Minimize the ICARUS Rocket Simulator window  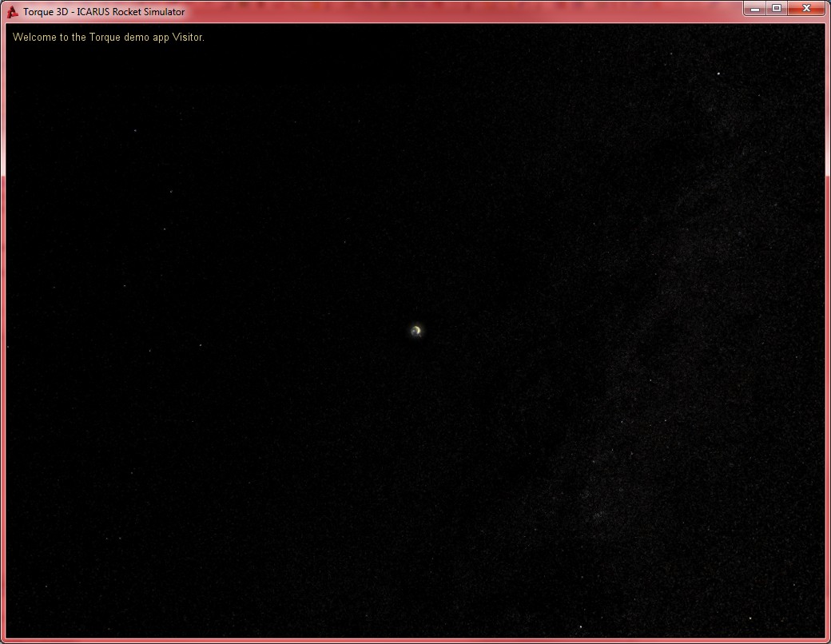pyautogui.click(x=755, y=9)
